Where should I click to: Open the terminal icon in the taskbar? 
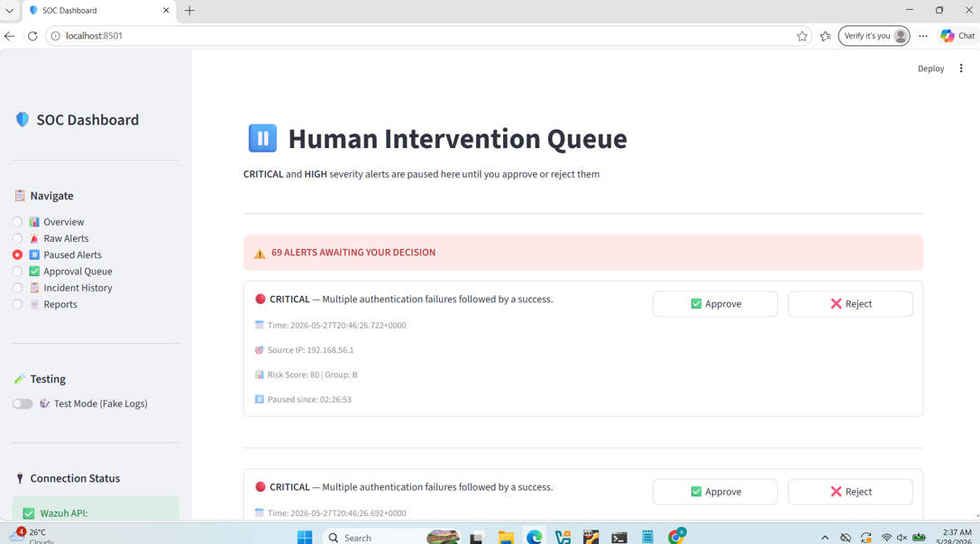click(x=619, y=537)
